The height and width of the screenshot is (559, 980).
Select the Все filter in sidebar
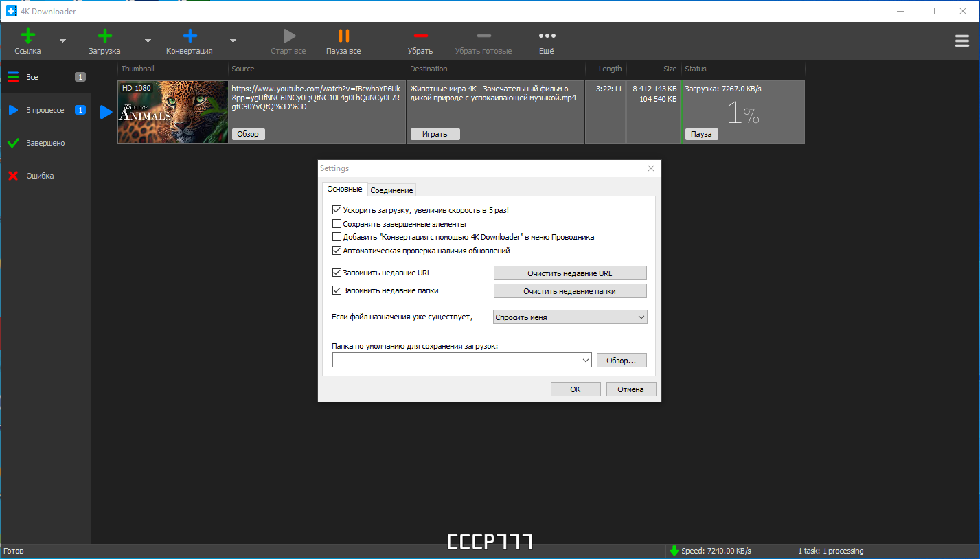click(45, 77)
